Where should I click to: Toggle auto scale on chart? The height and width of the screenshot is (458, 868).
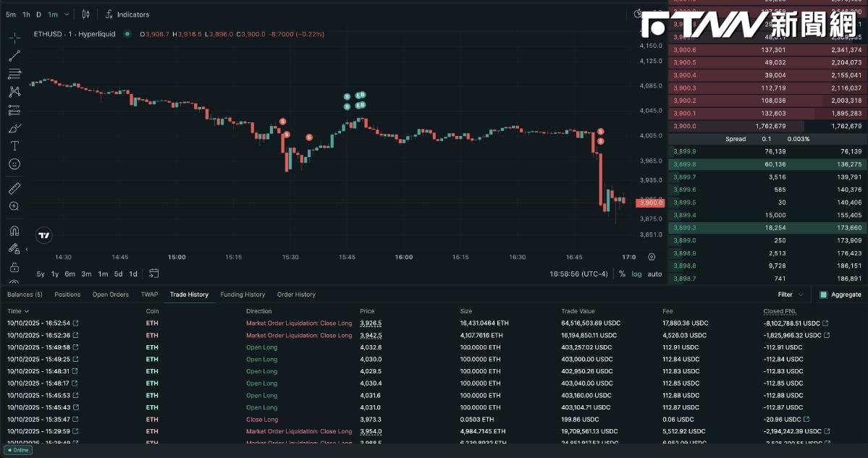point(654,273)
